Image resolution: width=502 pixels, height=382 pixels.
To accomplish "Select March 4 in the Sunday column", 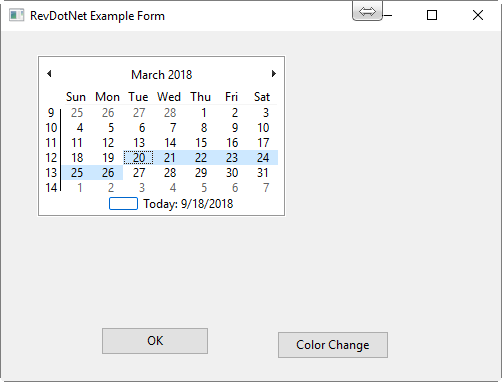I will pyautogui.click(x=77, y=128).
